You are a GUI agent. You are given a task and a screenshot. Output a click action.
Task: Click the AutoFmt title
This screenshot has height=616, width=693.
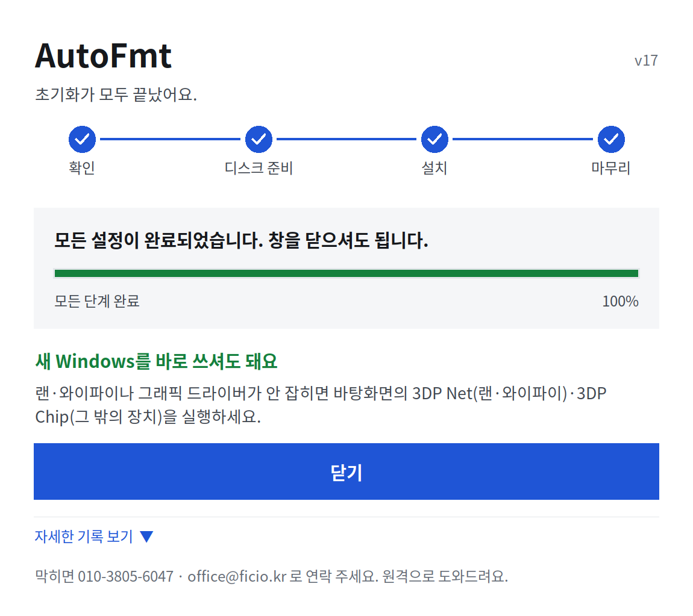[103, 56]
